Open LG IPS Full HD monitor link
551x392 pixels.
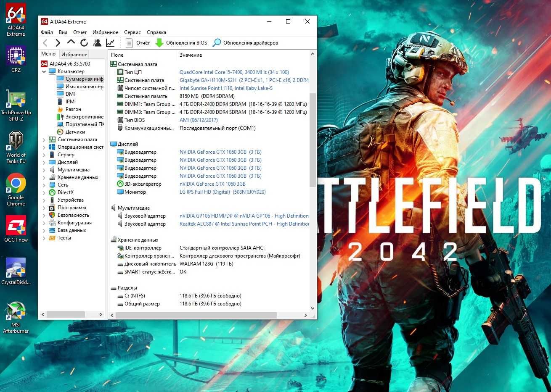(223, 192)
